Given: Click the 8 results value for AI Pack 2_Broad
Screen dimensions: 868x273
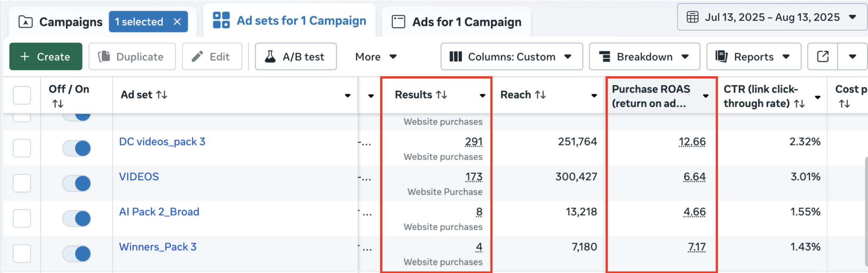Looking at the screenshot, I should [479, 212].
